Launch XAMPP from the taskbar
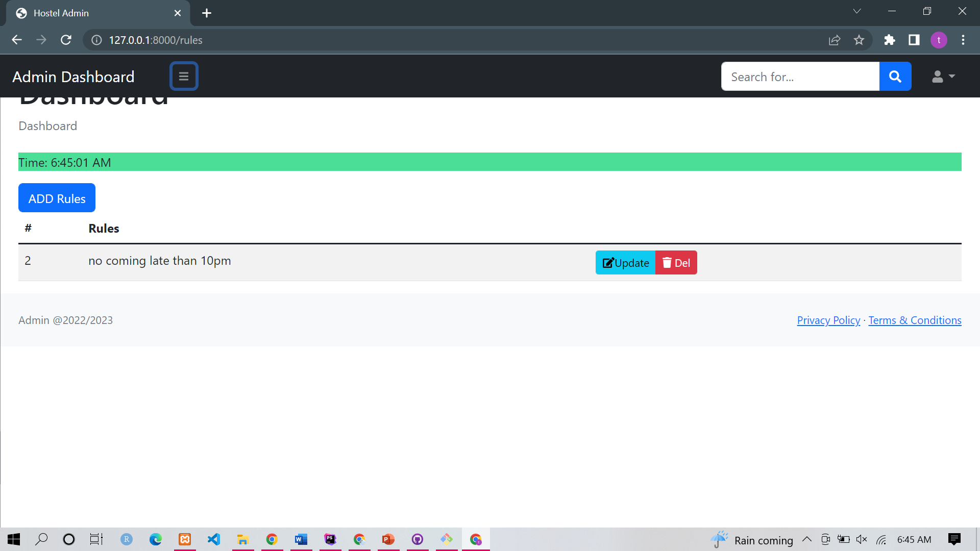Viewport: 980px width, 551px height. coord(184,539)
